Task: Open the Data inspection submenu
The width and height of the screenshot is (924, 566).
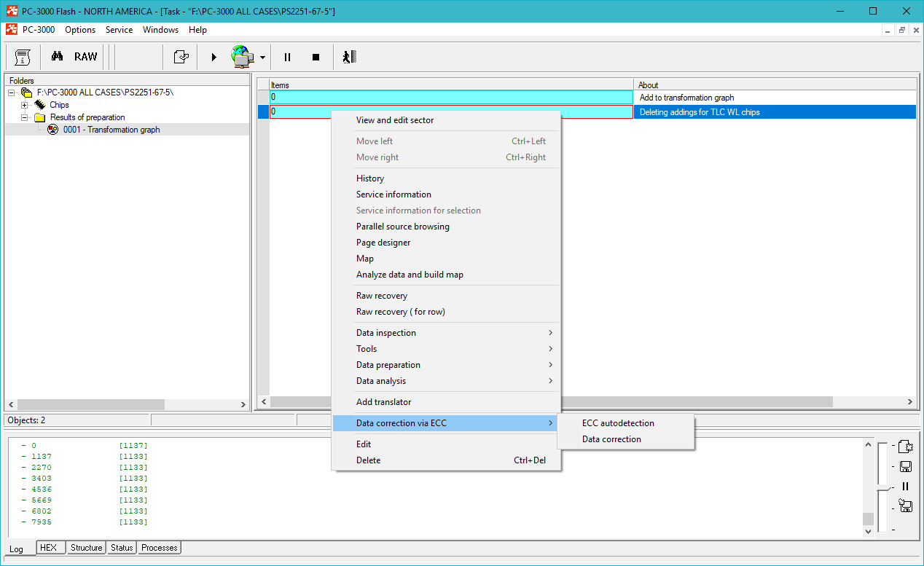Action: click(446, 333)
